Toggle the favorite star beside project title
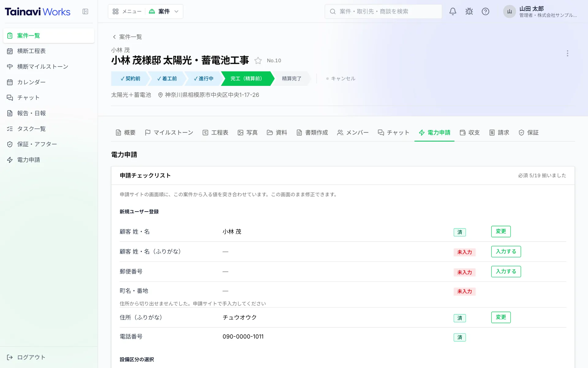Screen dimensions: 588x368 (258, 61)
